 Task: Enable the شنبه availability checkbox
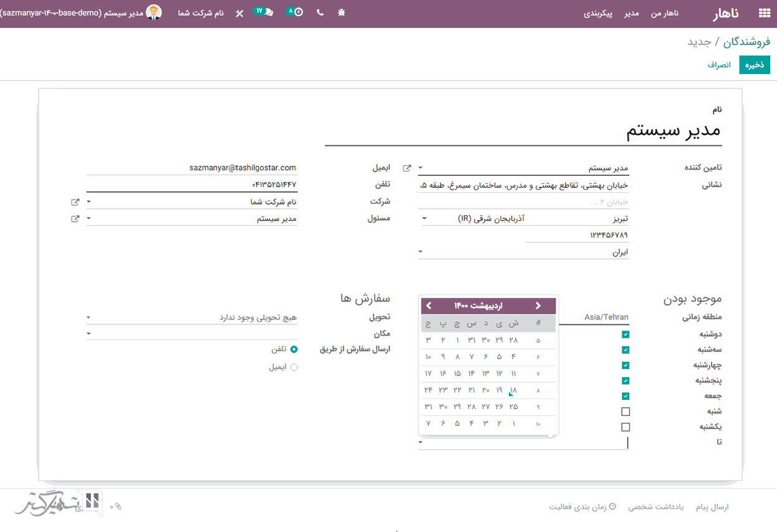(625, 411)
